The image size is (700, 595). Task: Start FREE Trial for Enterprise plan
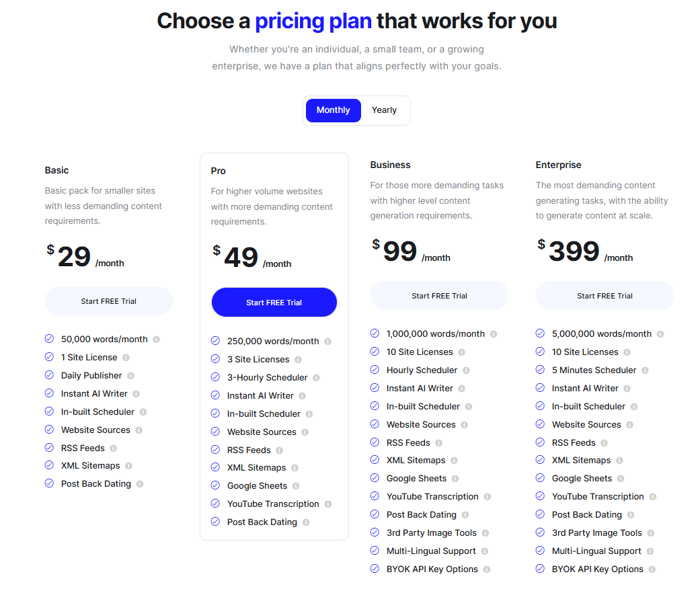pyautogui.click(x=605, y=296)
